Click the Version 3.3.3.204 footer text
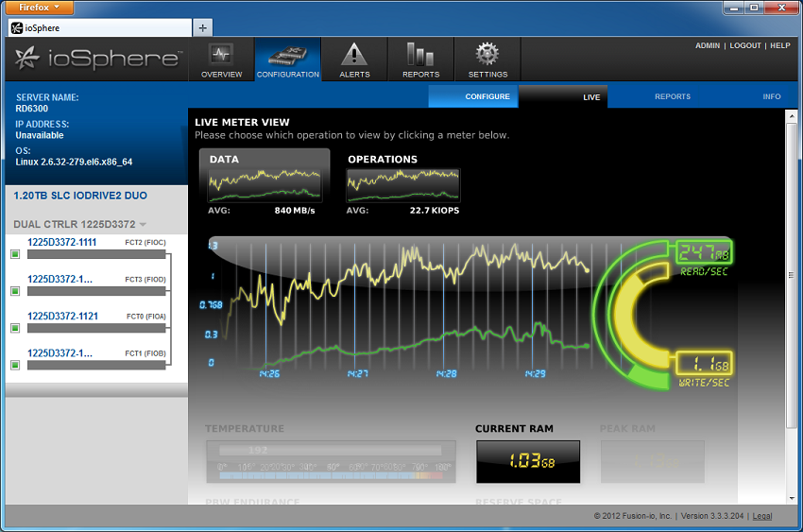The height and width of the screenshot is (532, 803). (x=712, y=516)
